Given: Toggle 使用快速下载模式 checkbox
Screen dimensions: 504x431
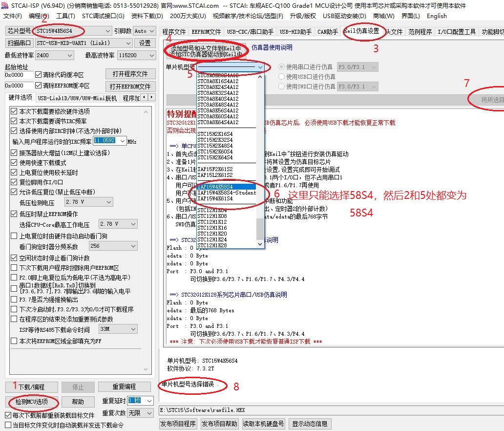Looking at the screenshot, I should pos(14,162).
